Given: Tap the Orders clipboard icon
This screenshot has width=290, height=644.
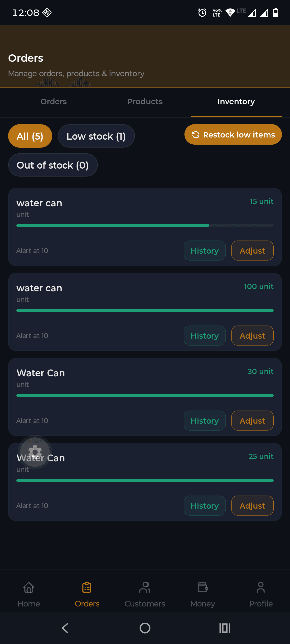Looking at the screenshot, I should [87, 587].
